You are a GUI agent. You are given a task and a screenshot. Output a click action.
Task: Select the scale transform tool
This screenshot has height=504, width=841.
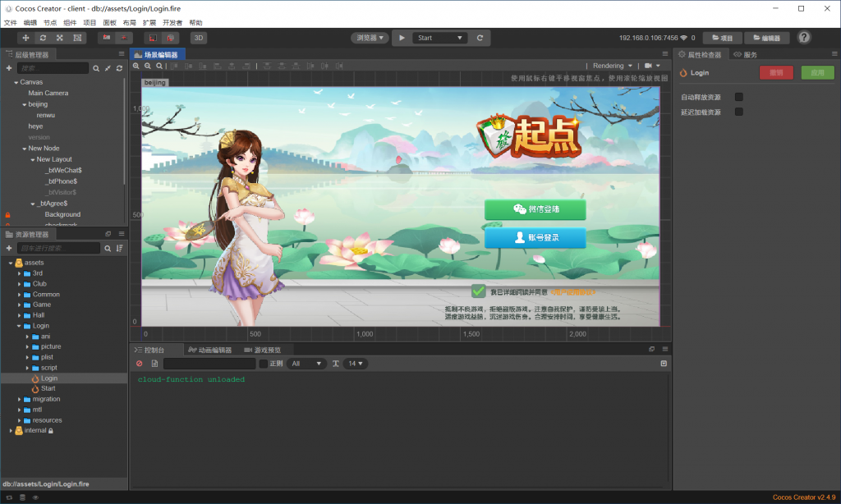point(59,38)
